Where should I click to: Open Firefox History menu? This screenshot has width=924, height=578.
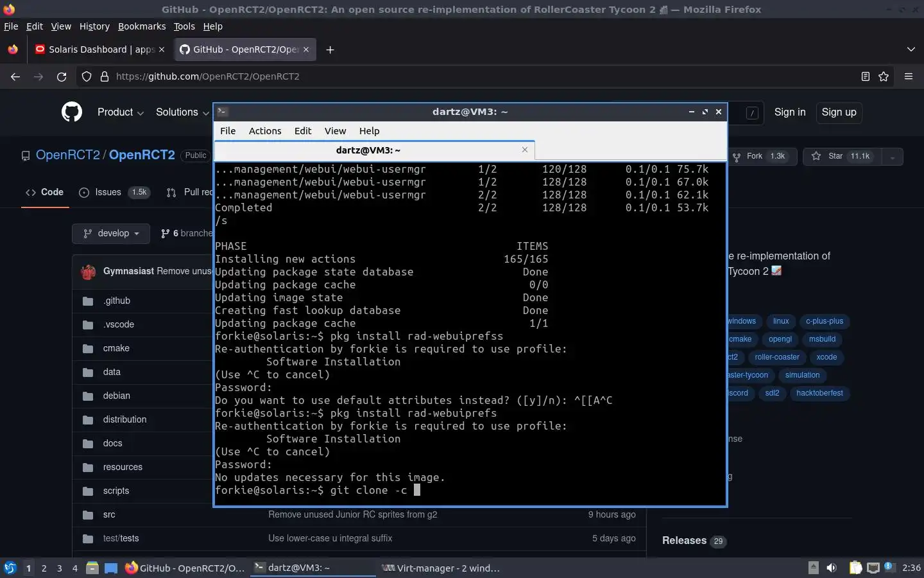pyautogui.click(x=94, y=26)
